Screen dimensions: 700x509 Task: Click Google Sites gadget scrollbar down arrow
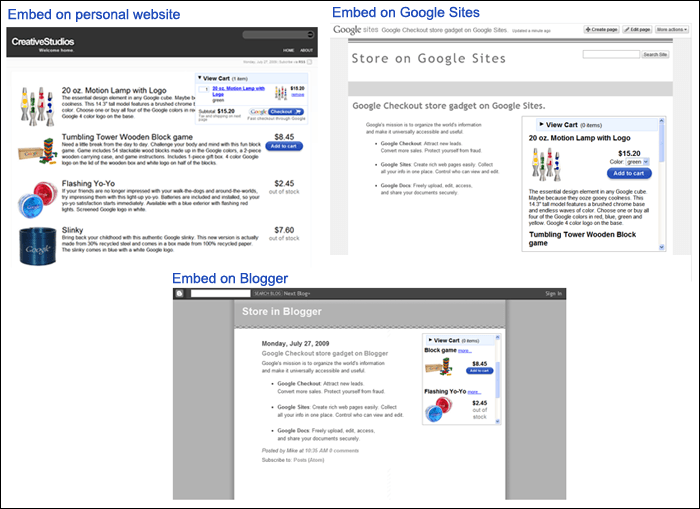click(662, 247)
